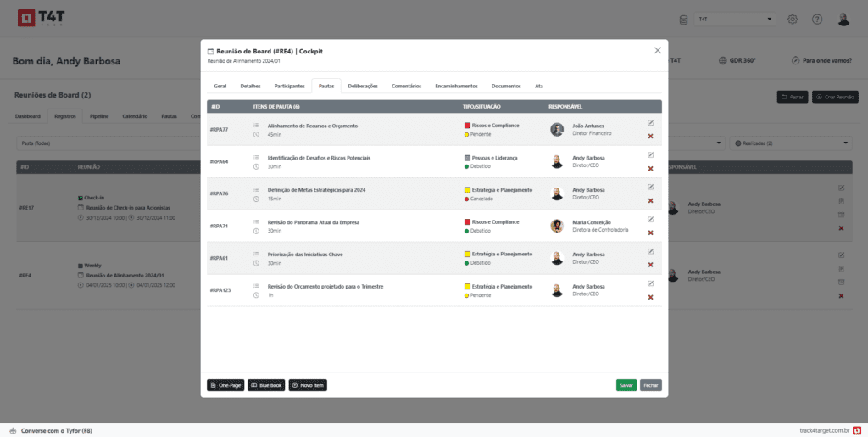
Task: Go to the Encaminhamentos tab
Action: pos(456,86)
